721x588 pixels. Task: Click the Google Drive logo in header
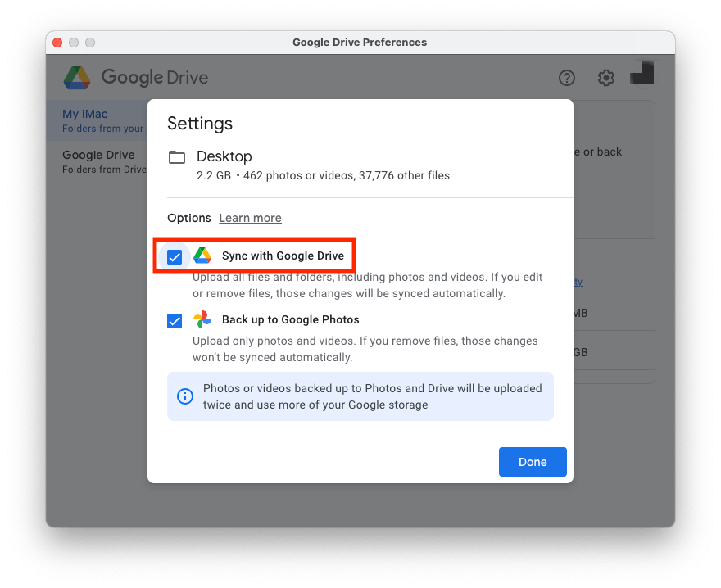pos(78,78)
